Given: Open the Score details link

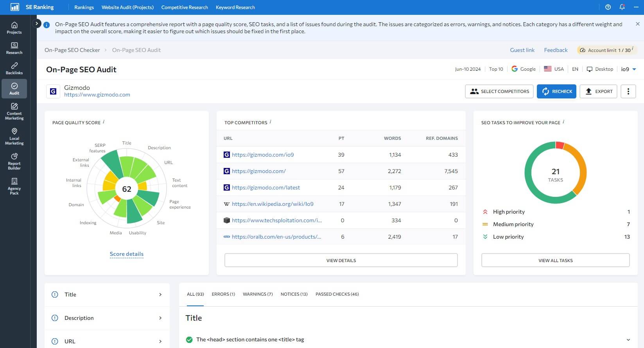Looking at the screenshot, I should (x=127, y=254).
